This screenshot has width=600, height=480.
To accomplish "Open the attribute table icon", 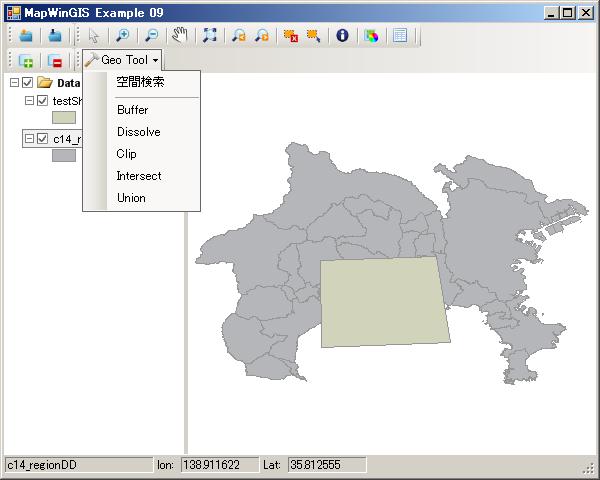I will [x=400, y=35].
